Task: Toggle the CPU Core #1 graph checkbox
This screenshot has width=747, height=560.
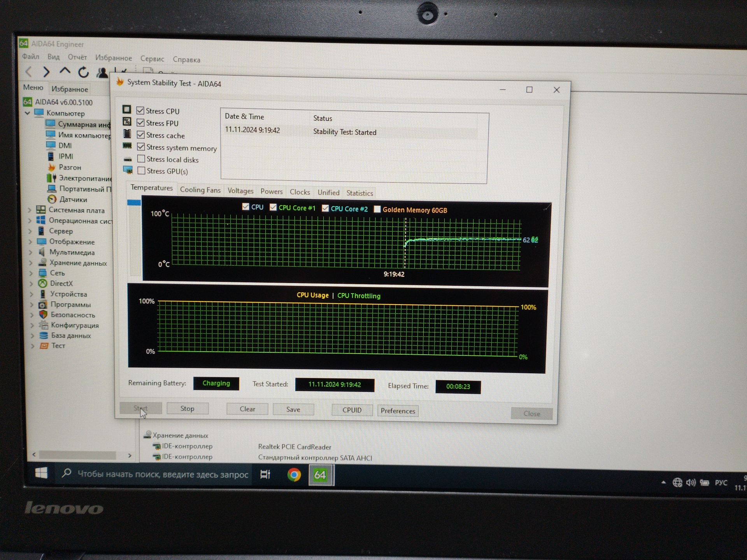Action: pos(273,207)
